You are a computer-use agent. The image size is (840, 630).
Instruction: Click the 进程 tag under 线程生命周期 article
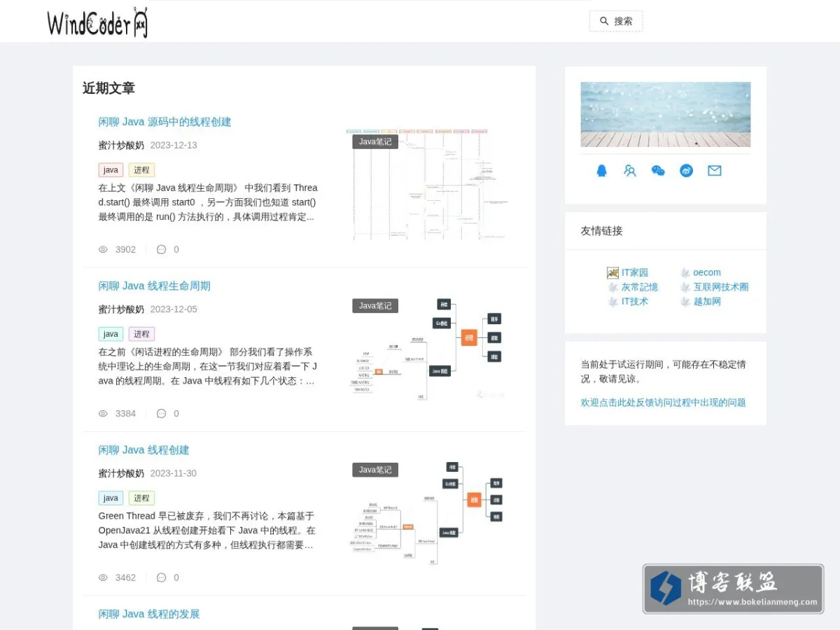click(x=141, y=334)
